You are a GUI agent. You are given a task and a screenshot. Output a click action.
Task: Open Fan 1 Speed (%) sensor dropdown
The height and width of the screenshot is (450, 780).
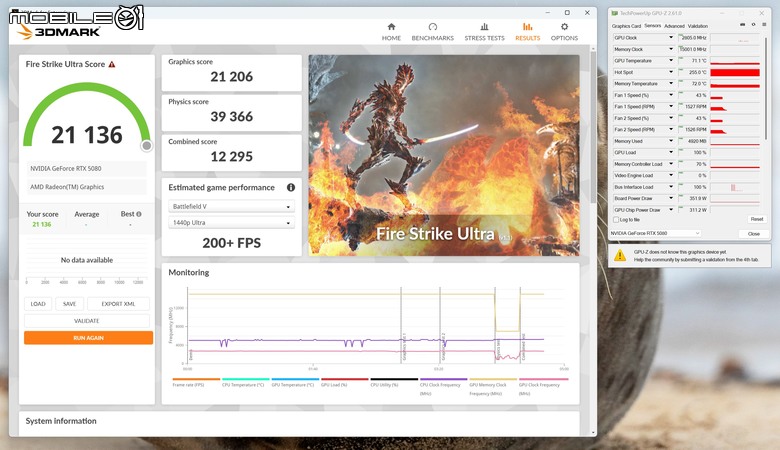671,95
